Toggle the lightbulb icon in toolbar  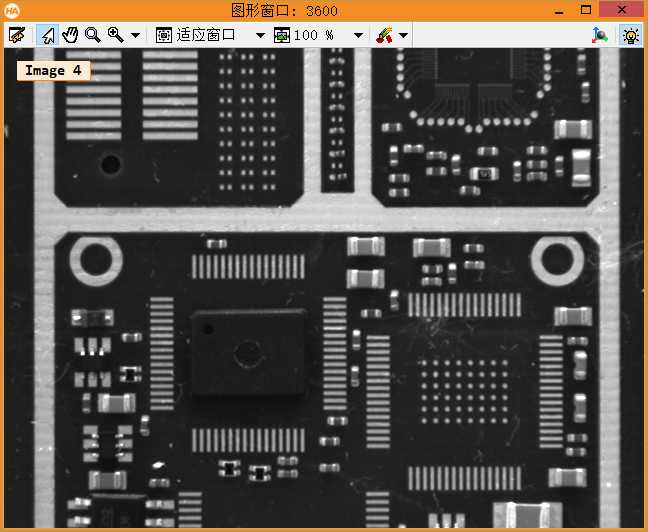click(630, 35)
